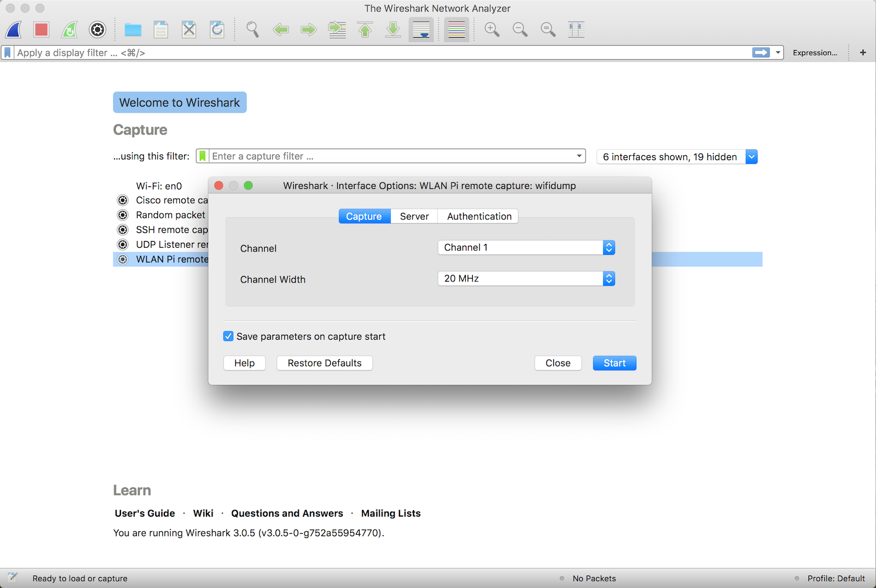Open the User's Guide link

point(145,513)
